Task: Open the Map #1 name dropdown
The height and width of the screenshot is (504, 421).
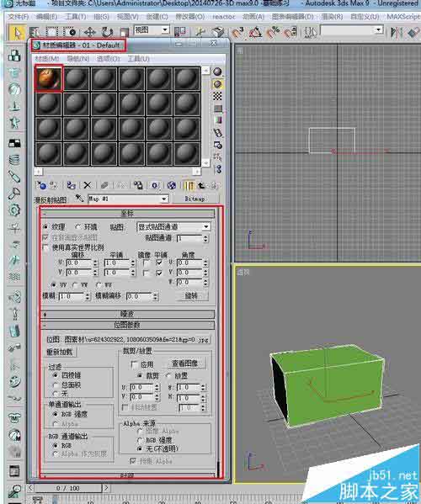Action: (165, 199)
